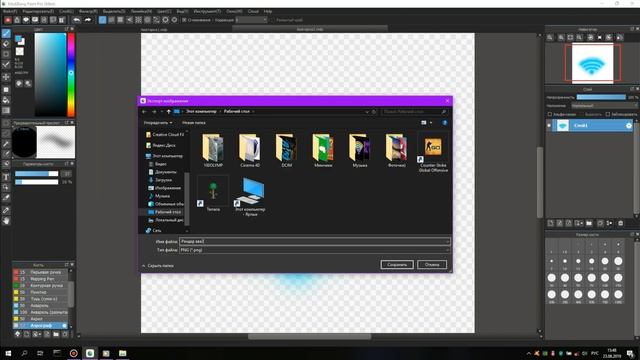Delete layer with the trash icon
Screen dimensions: 640x360
click(x=620, y=223)
